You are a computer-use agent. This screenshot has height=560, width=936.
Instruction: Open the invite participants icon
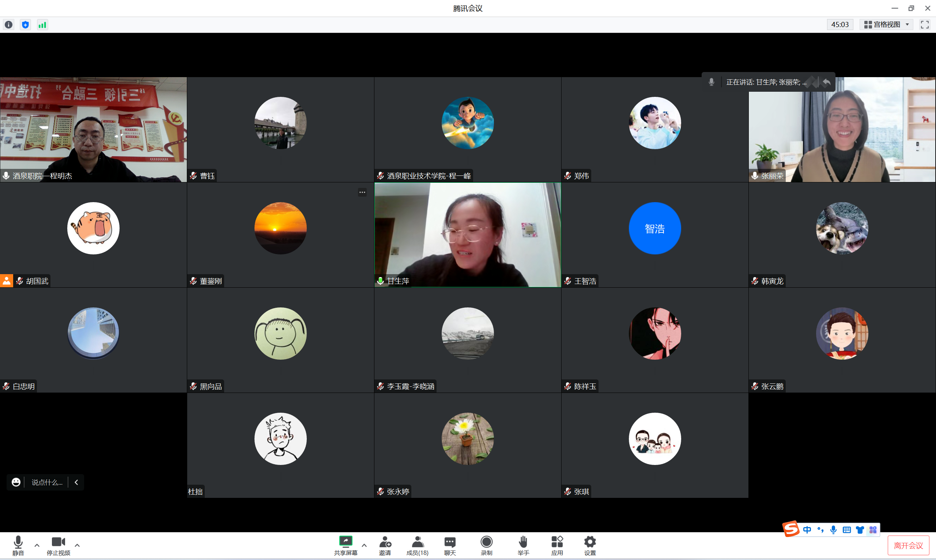point(385,545)
